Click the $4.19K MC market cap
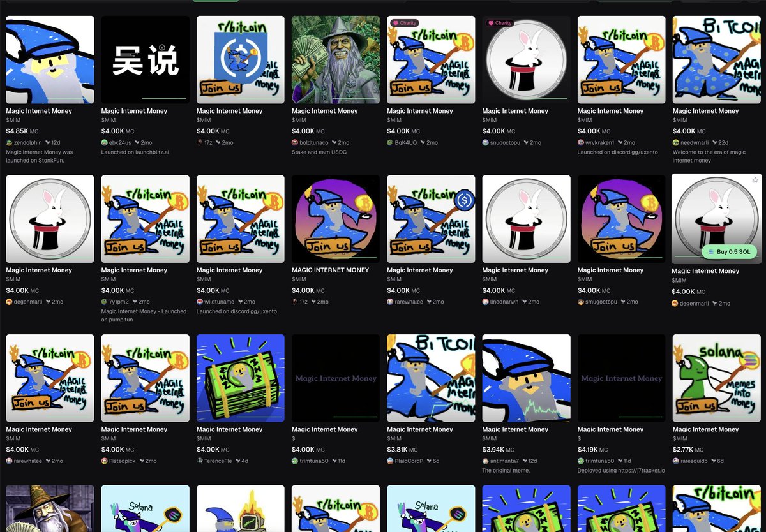Viewport: 766px width, 532px height. (x=594, y=450)
